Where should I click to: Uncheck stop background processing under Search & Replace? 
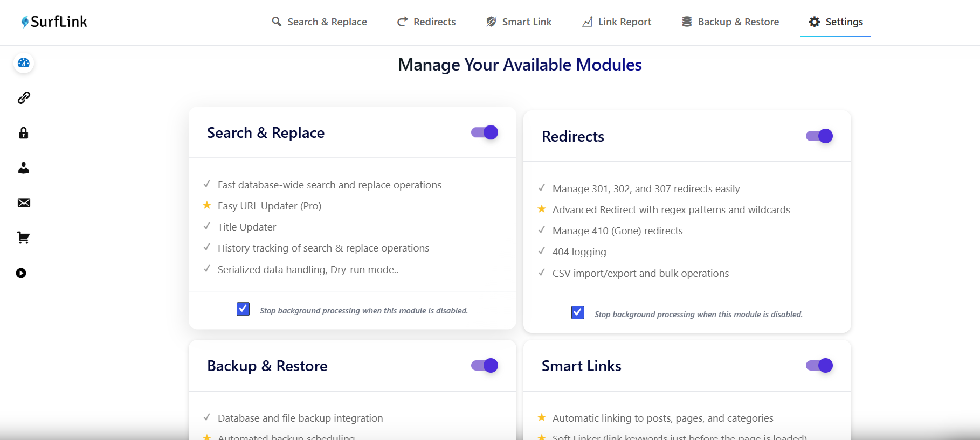coord(243,309)
